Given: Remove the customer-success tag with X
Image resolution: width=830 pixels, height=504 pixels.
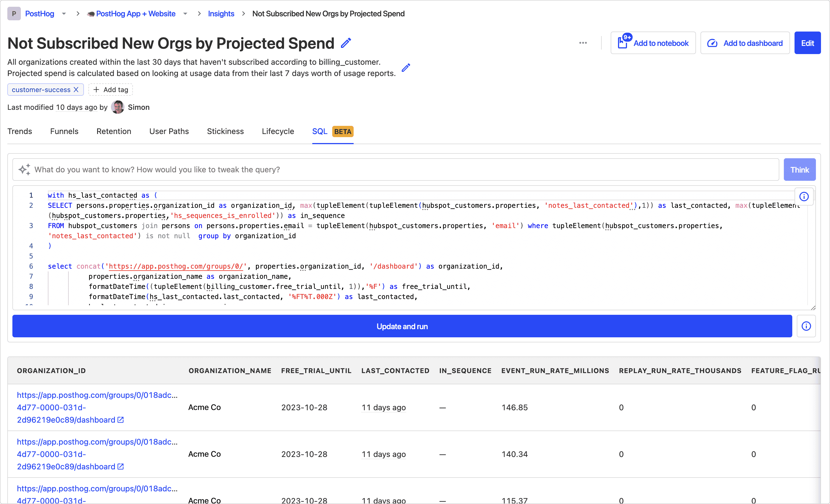Looking at the screenshot, I should click(76, 90).
